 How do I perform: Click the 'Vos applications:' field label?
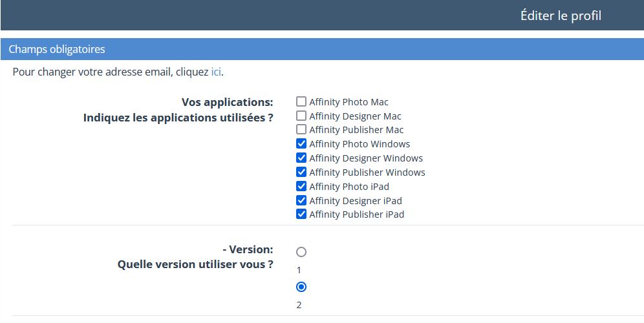(x=227, y=102)
